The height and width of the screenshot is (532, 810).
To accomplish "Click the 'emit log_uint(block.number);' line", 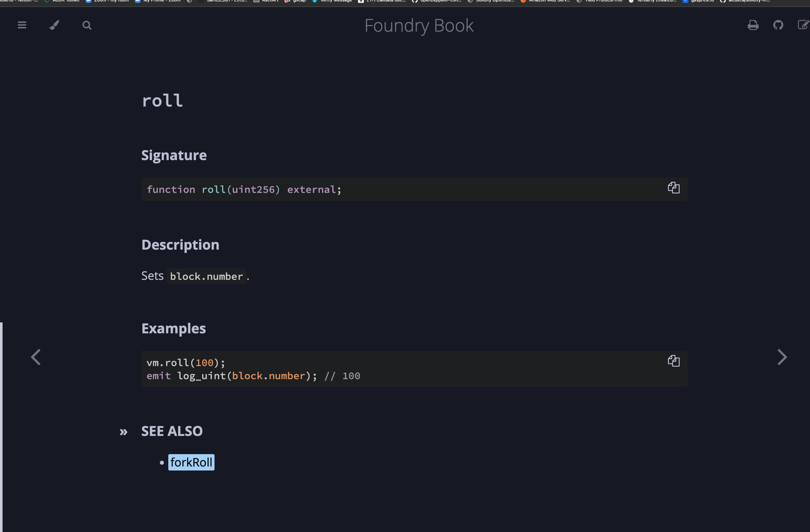I will pos(232,376).
